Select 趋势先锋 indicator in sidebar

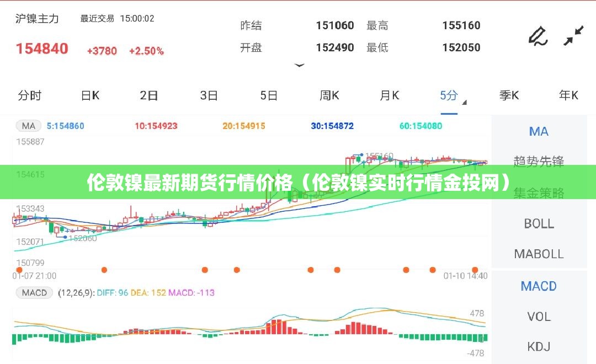tap(539, 161)
